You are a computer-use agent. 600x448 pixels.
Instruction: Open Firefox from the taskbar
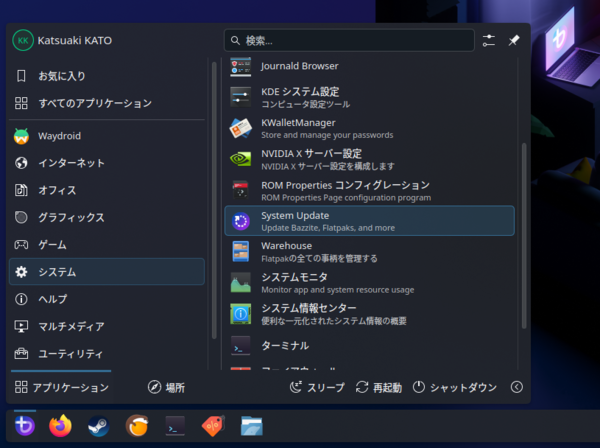point(60,426)
